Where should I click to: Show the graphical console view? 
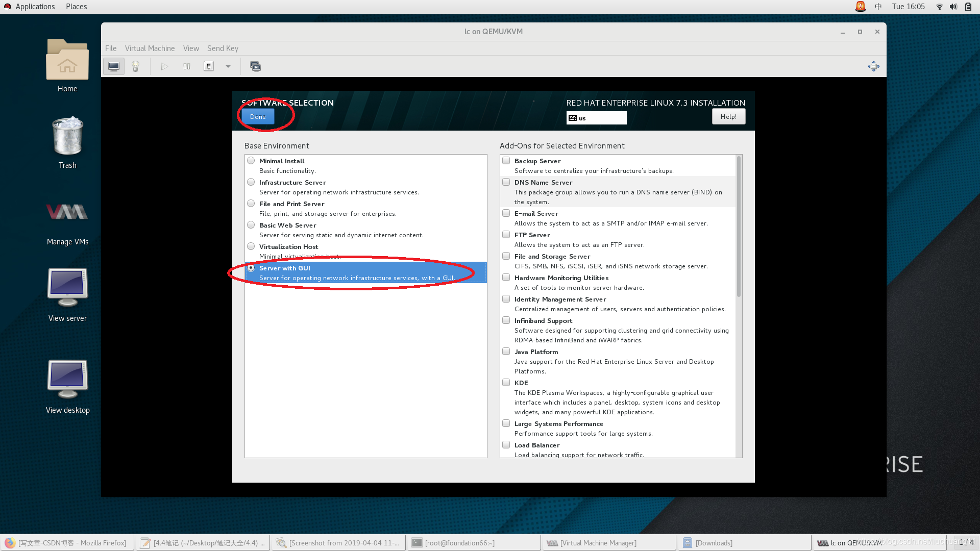pos(114,66)
